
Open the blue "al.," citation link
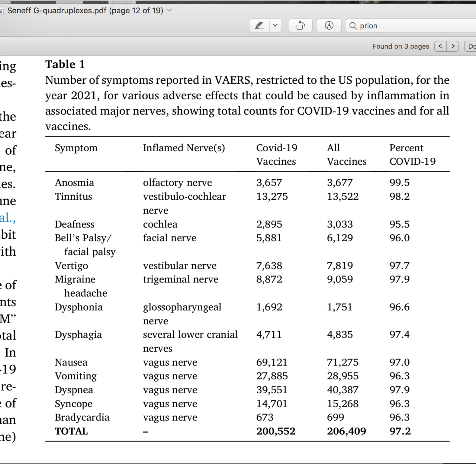point(8,217)
